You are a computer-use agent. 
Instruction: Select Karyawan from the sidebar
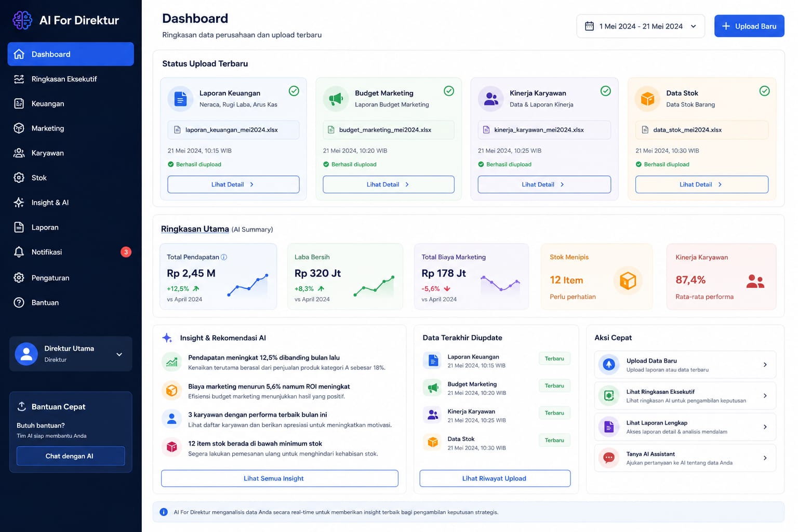tap(71, 153)
